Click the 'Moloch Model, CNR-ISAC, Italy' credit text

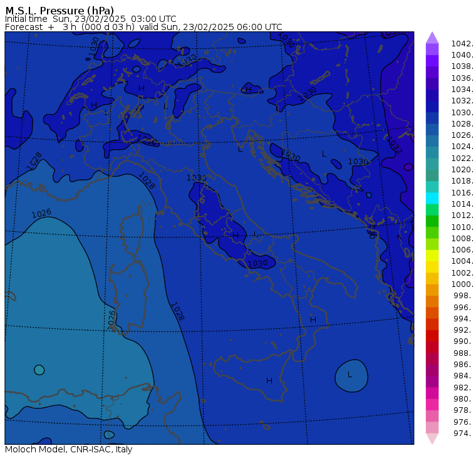click(69, 449)
